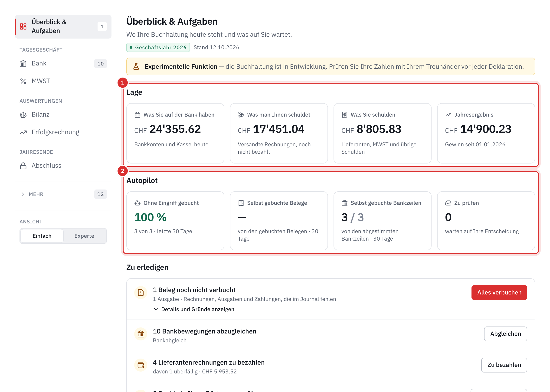Click warning document icon beside 'Beleg noch nicht verbucht'
Image resolution: width=550 pixels, height=392 pixels.
141,293
